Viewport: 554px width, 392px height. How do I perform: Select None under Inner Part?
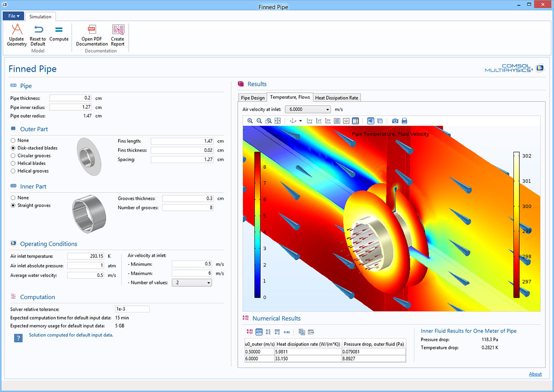point(13,198)
